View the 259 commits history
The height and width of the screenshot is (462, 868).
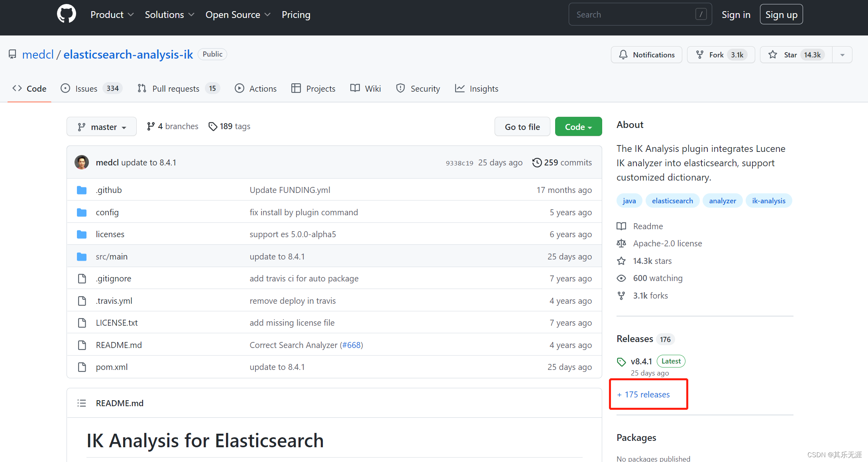click(x=562, y=163)
